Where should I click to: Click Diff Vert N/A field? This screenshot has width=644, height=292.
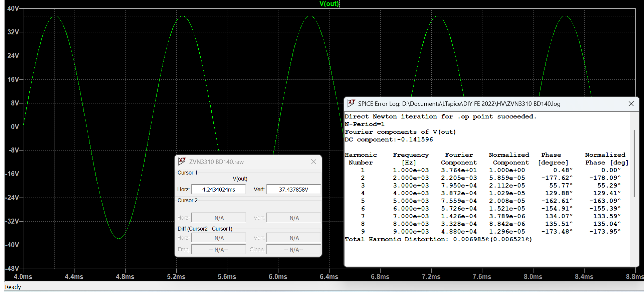coord(293,238)
